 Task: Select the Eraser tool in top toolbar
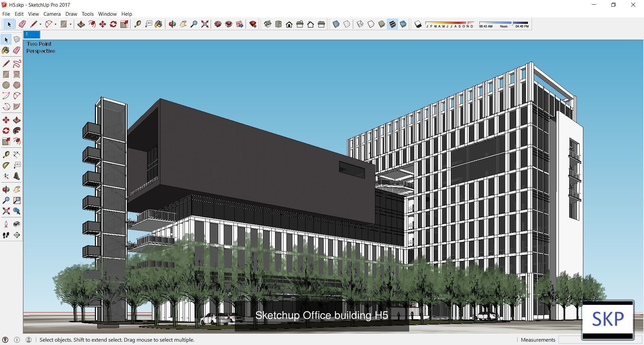pos(22,24)
